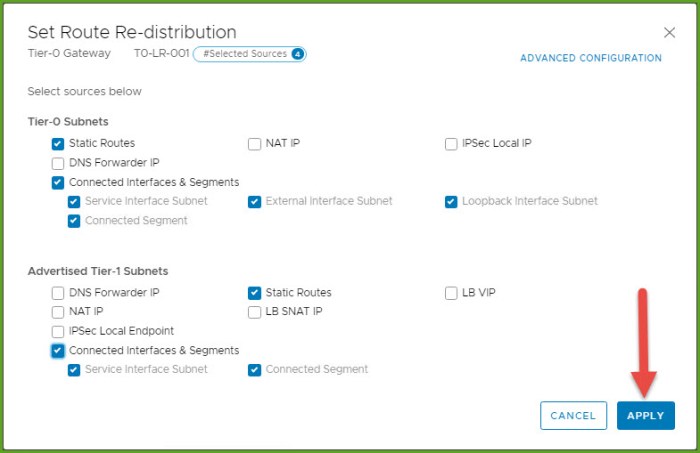Uncheck Tier-1 Static Routes checkbox

pyautogui.click(x=255, y=293)
